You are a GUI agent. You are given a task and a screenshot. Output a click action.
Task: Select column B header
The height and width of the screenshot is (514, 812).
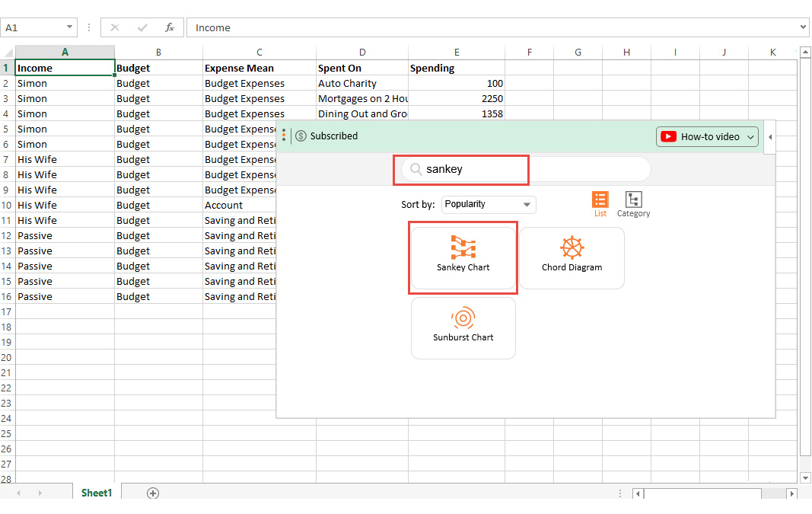(158, 52)
